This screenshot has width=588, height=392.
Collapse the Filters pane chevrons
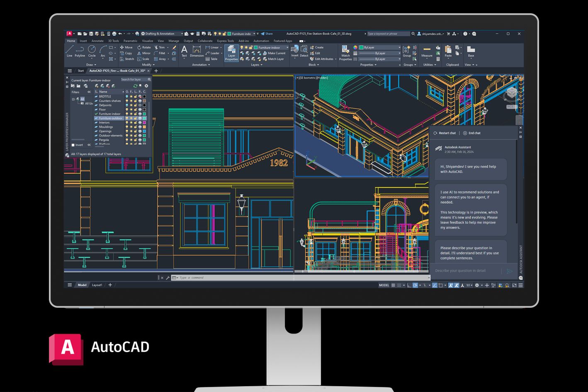click(89, 92)
